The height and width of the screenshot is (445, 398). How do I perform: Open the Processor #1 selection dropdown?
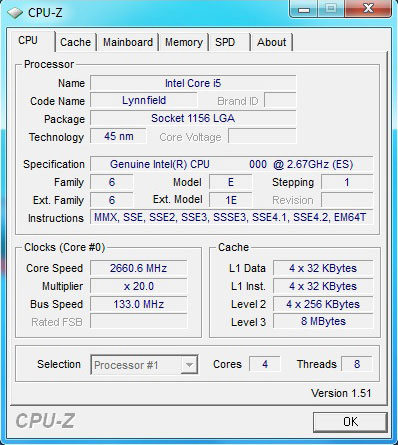[x=144, y=365]
